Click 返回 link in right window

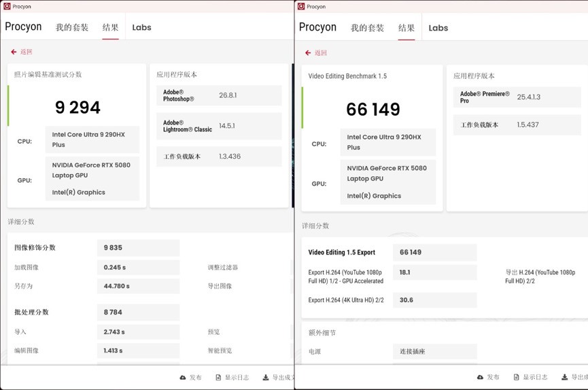(321, 53)
